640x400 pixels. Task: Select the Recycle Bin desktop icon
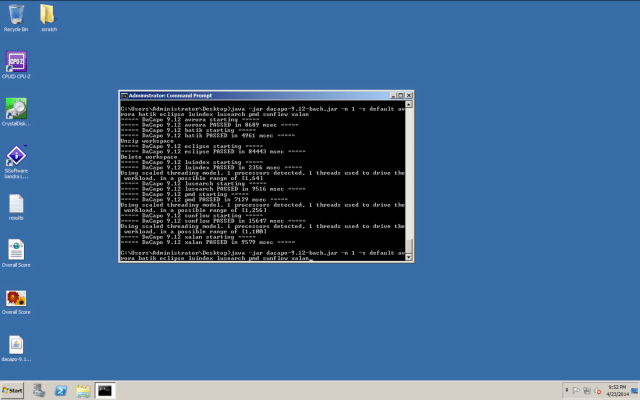(x=16, y=18)
